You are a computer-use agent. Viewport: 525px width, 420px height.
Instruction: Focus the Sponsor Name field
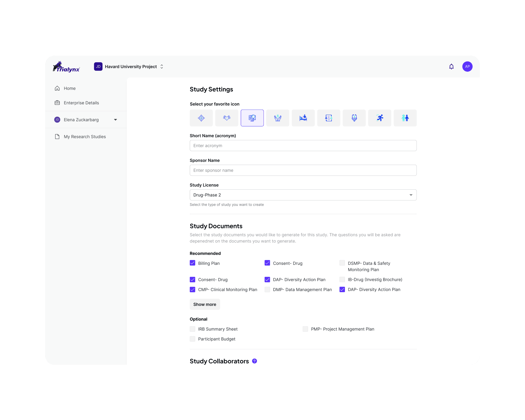303,170
